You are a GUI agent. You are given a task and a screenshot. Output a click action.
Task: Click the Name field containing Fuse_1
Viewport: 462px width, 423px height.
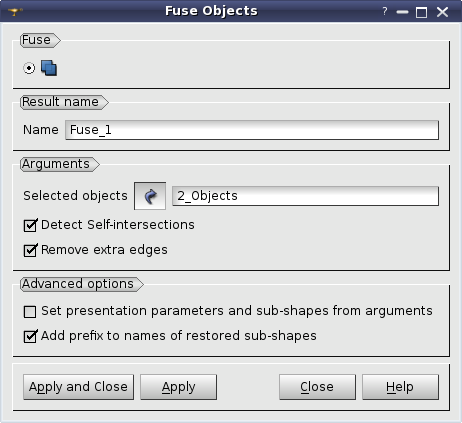tap(252, 130)
